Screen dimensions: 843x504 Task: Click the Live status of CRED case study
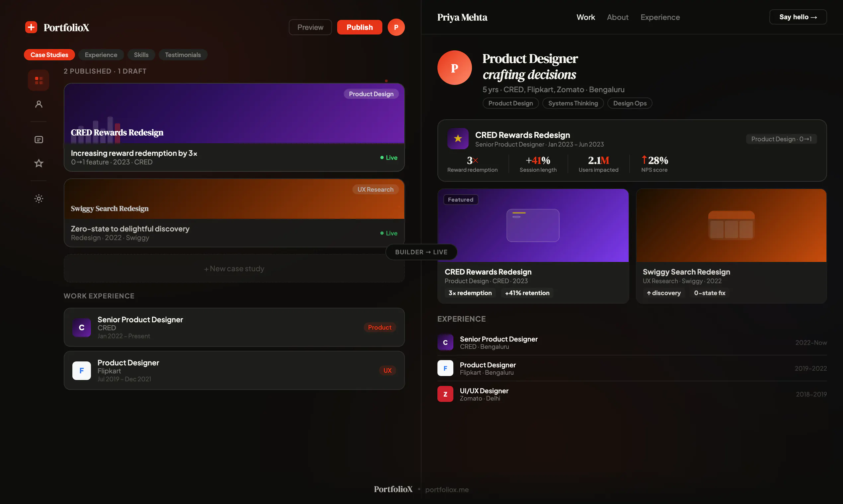coord(389,157)
